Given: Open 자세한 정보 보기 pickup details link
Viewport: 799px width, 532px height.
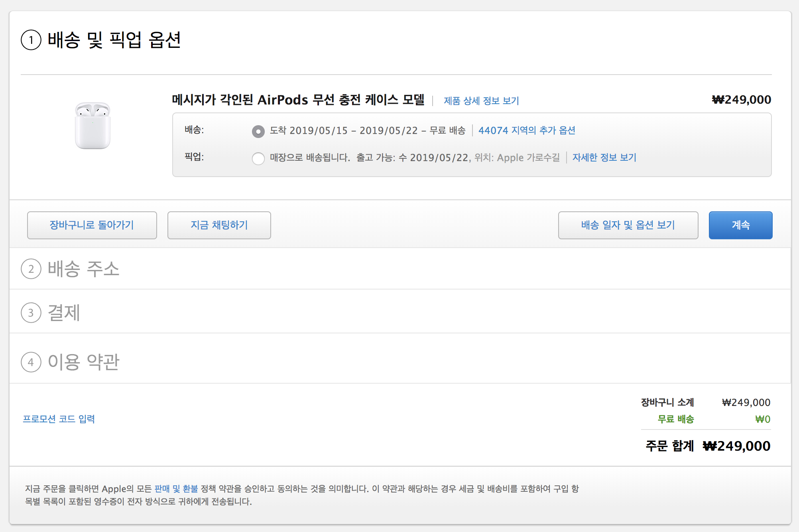Looking at the screenshot, I should [604, 158].
